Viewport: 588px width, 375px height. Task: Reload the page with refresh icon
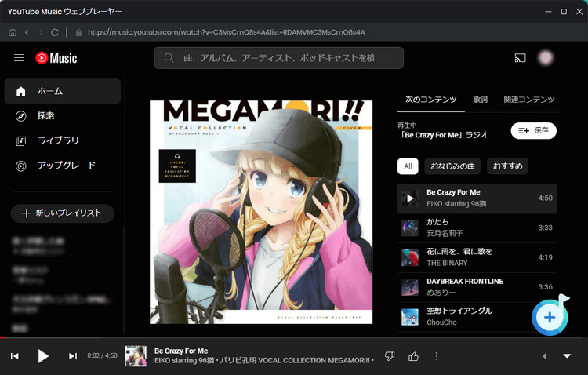pos(55,32)
